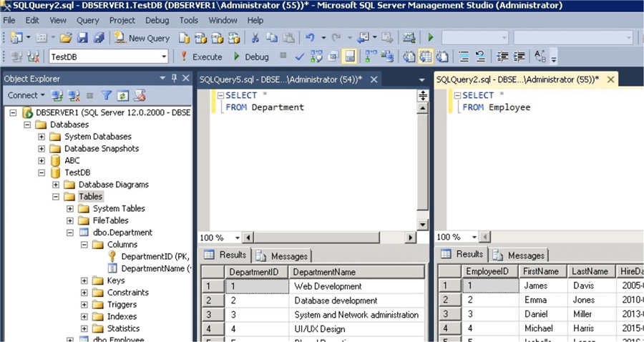The width and height of the screenshot is (644, 342).
Task: Expand the Indexes folder
Action: click(84, 316)
